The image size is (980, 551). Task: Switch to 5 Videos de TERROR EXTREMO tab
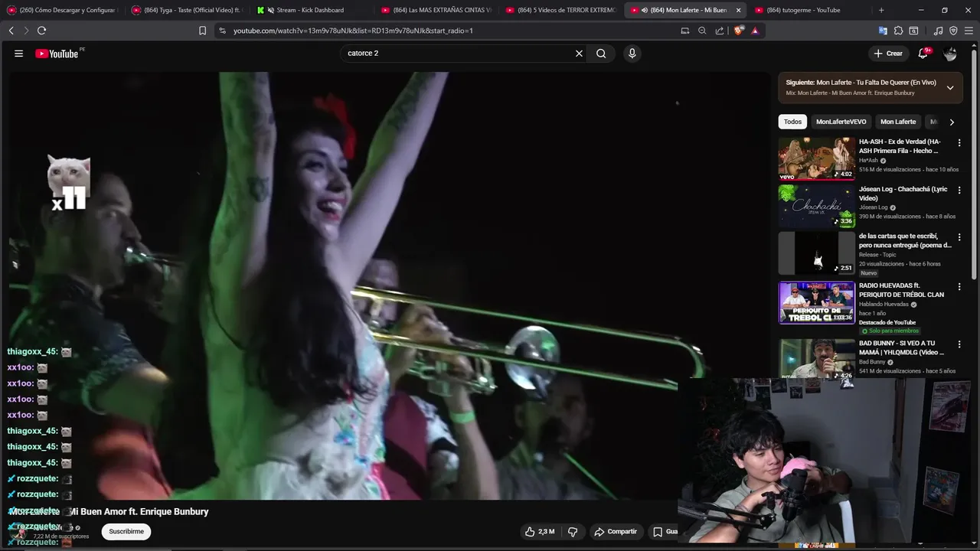[561, 10]
